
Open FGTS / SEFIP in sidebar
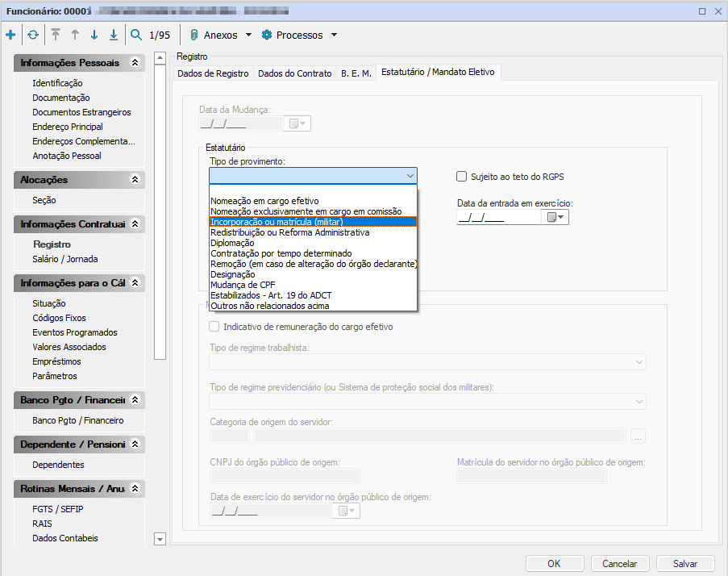click(58, 509)
